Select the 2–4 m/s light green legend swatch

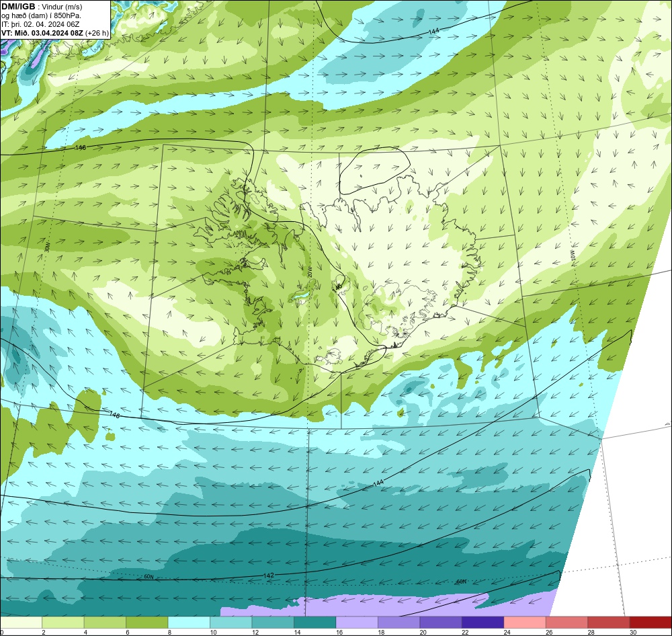63,623
